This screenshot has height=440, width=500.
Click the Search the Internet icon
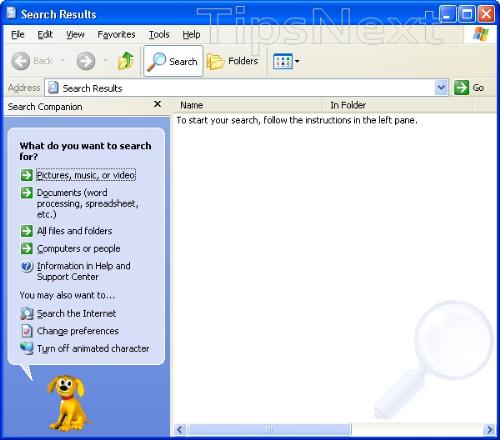[x=27, y=314]
